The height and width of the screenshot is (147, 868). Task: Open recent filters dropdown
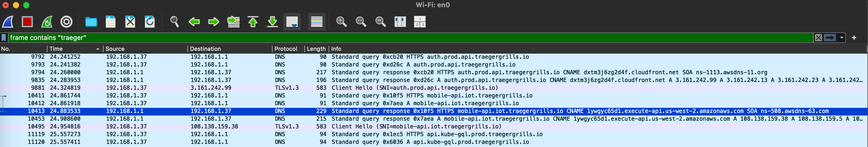(841, 38)
